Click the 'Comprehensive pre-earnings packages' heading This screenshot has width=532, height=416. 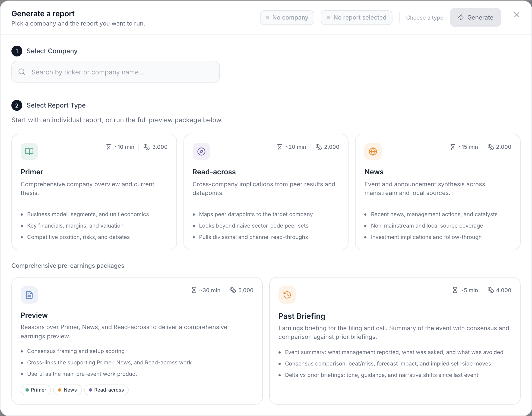(x=68, y=266)
